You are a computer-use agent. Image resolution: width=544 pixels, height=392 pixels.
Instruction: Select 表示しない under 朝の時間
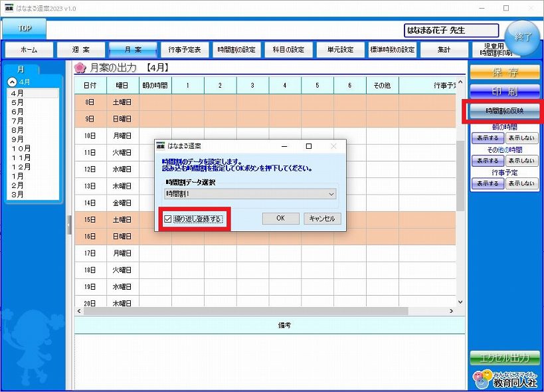click(521, 138)
